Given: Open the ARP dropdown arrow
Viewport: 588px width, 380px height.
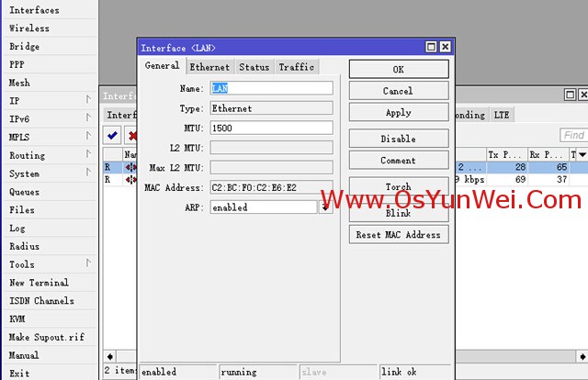Looking at the screenshot, I should click(325, 207).
